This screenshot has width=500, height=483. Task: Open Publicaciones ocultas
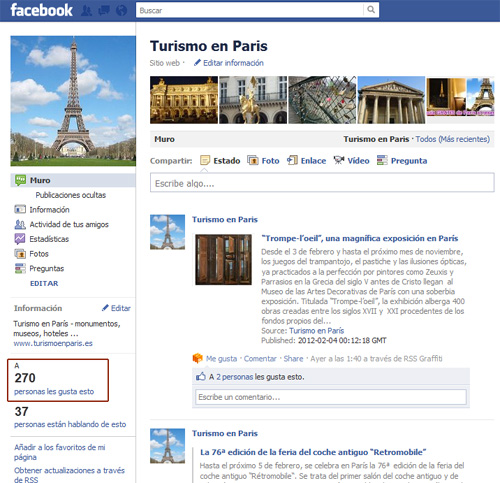71,195
